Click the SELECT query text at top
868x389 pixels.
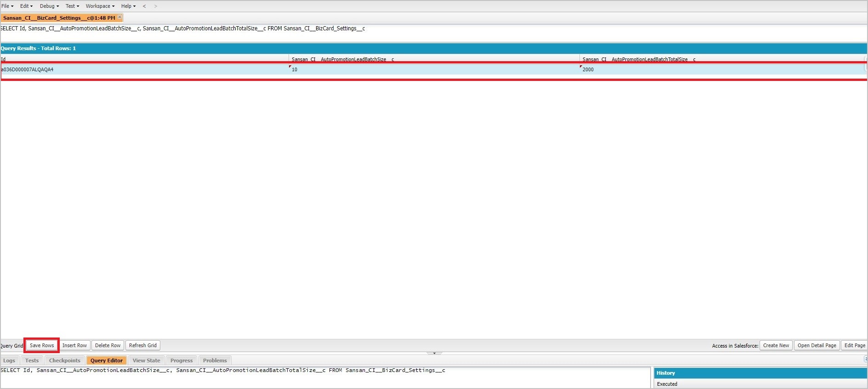pos(183,29)
